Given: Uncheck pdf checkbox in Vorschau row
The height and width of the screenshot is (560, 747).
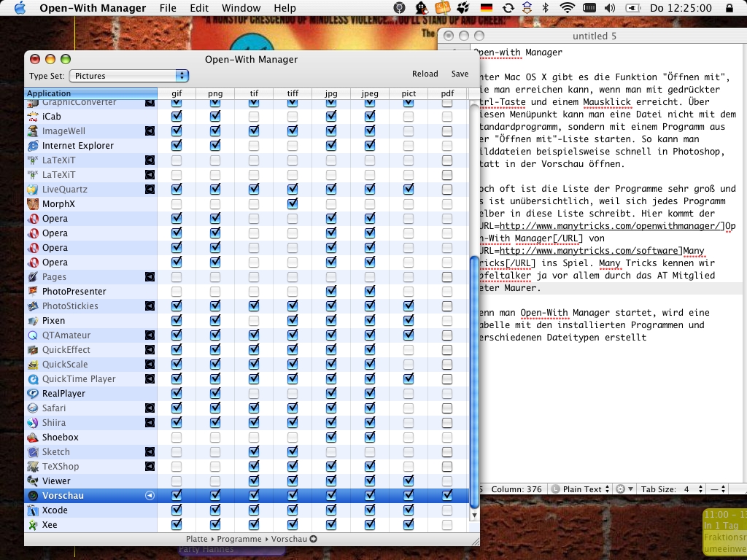Looking at the screenshot, I should [x=447, y=496].
